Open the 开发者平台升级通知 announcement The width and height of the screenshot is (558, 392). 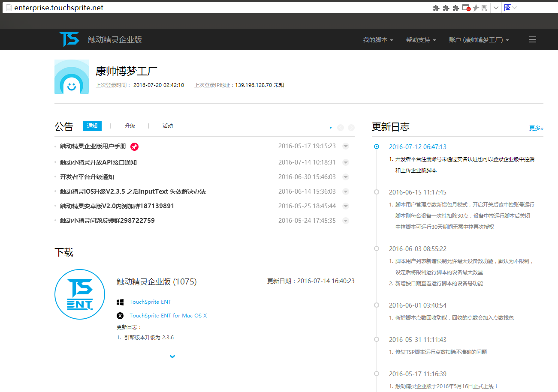click(87, 177)
